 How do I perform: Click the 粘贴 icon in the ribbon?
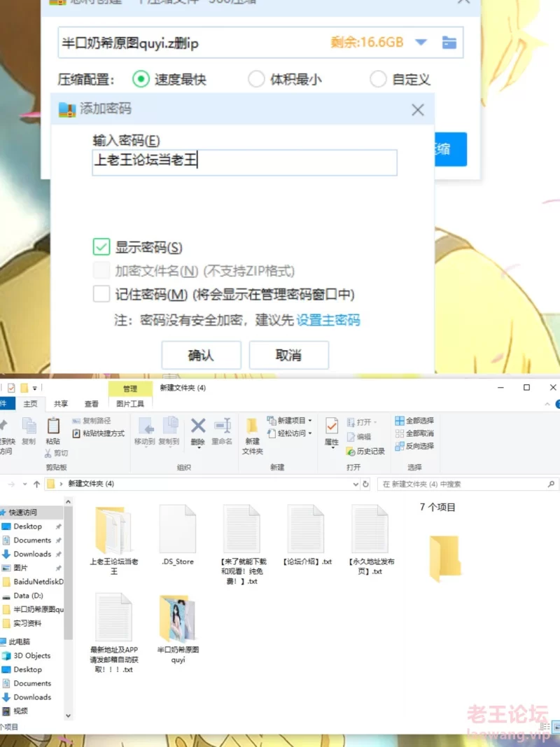(53, 431)
